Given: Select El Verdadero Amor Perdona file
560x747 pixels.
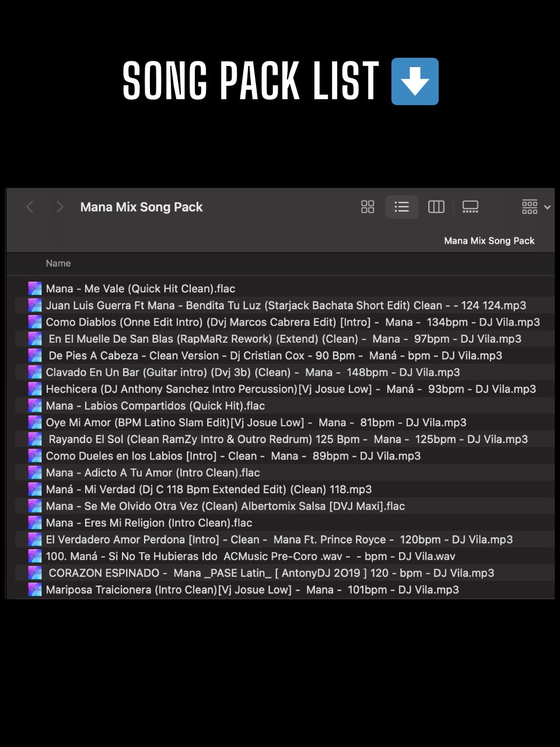Looking at the screenshot, I should coord(279,540).
